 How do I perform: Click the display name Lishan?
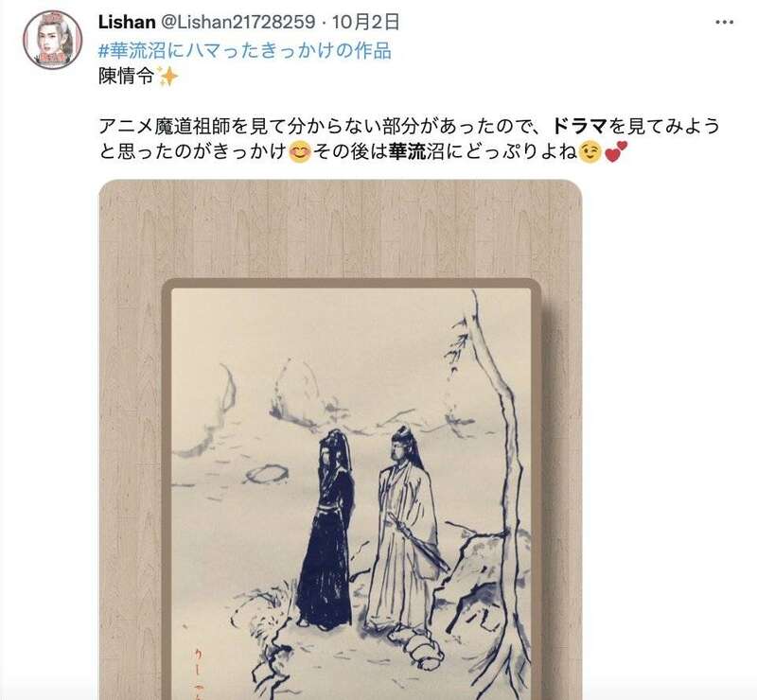(127, 22)
